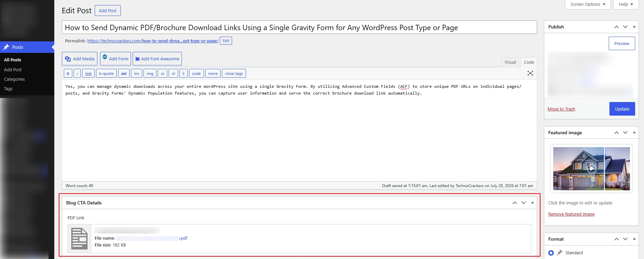Edit the post title field

(x=299, y=27)
